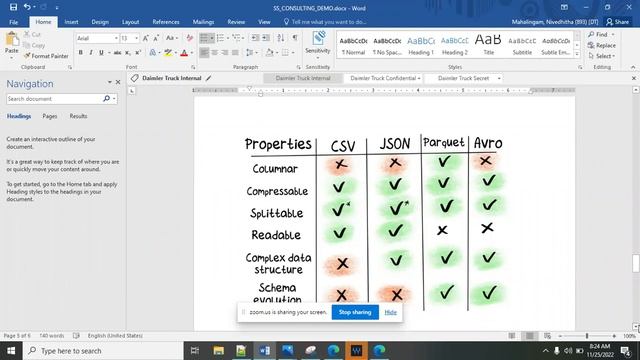Toggle Italic formatting

click(x=91, y=53)
